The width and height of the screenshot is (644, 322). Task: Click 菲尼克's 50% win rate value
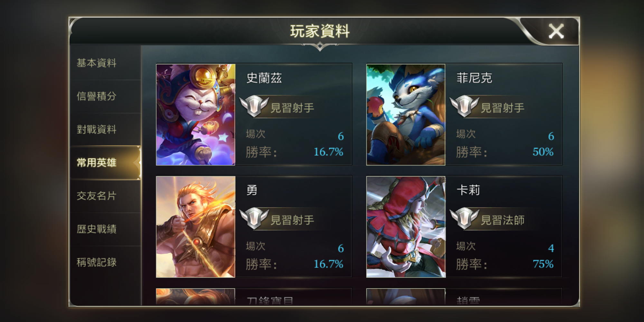pyautogui.click(x=543, y=152)
